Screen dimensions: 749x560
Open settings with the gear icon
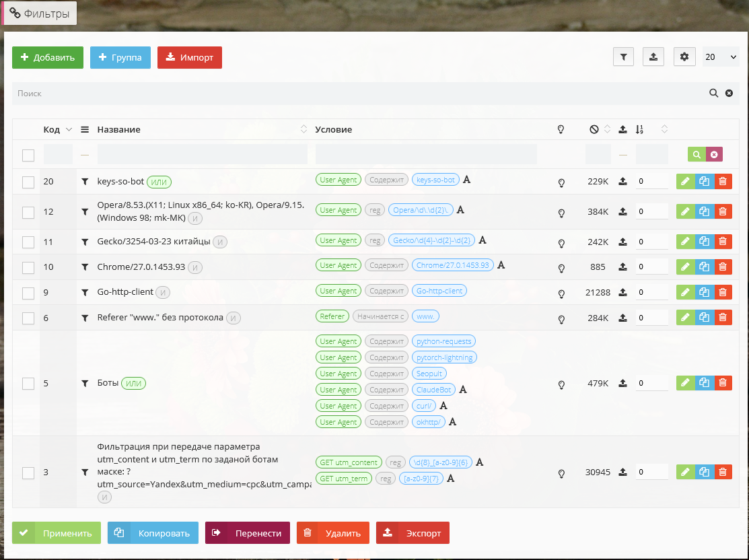click(684, 57)
